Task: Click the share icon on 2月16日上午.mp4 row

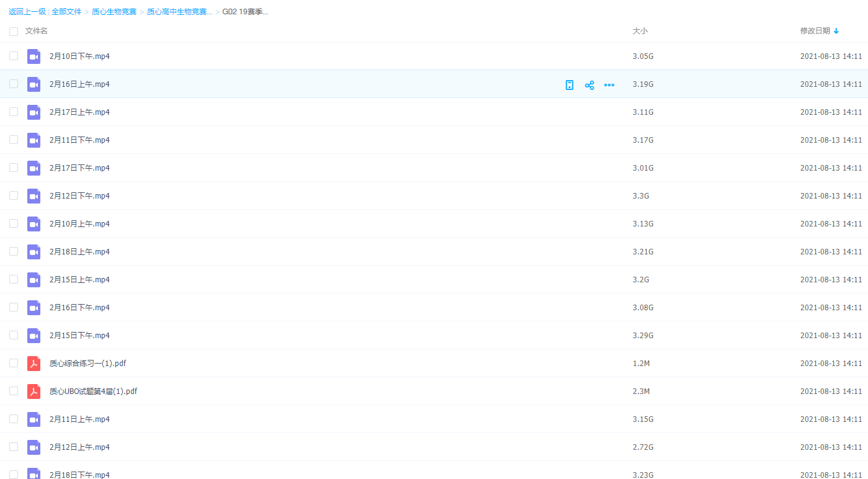Action: point(589,85)
